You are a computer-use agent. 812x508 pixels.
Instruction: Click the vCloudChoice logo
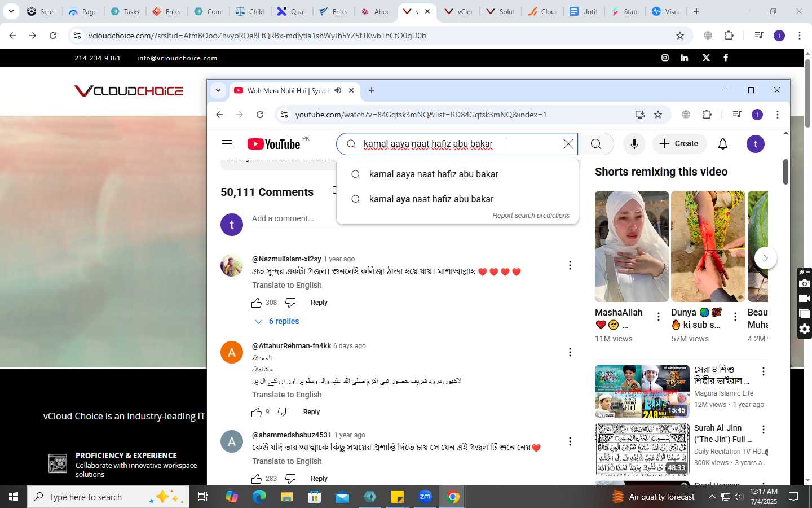(129, 91)
